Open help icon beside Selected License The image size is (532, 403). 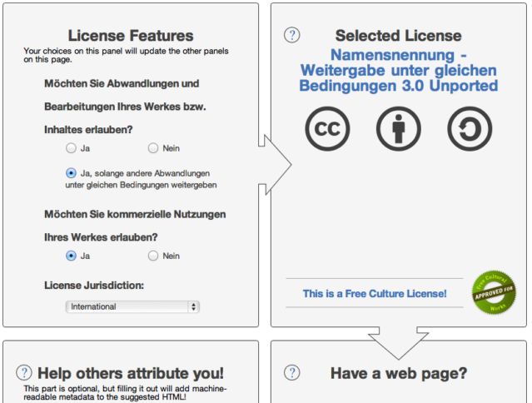(291, 35)
